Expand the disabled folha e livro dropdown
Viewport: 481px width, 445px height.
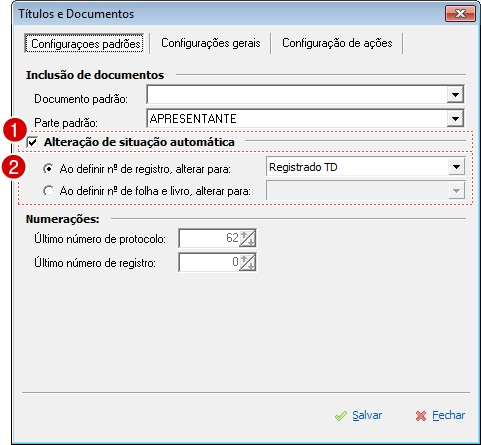pyautogui.click(x=456, y=191)
